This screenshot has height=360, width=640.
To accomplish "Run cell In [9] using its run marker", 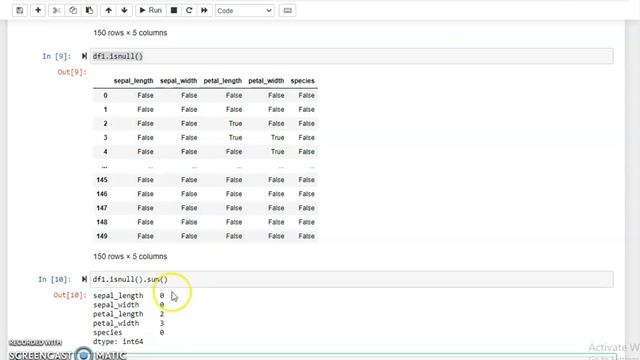I will 84,56.
